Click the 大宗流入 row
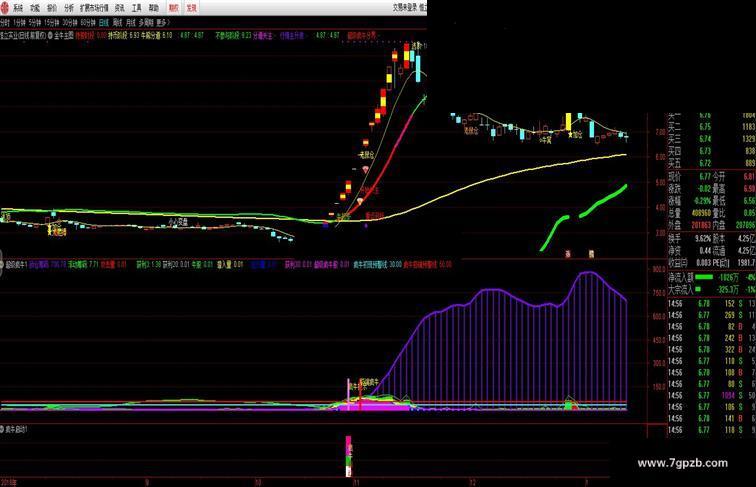 [712, 290]
